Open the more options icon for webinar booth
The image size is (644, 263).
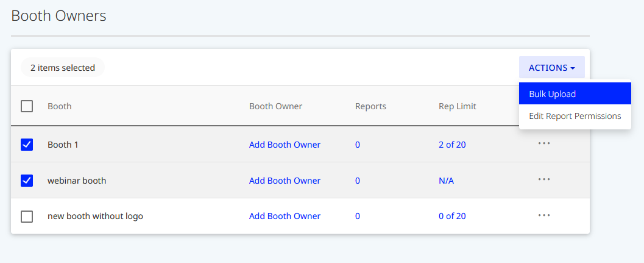pos(544,179)
